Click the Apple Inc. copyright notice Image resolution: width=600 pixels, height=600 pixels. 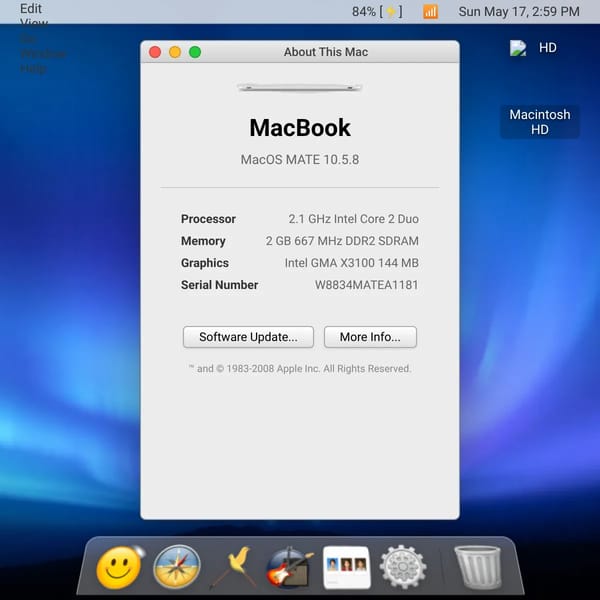tap(300, 368)
